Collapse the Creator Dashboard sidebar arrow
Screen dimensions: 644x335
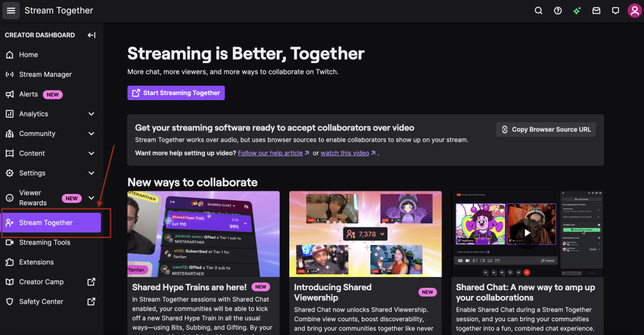click(x=91, y=35)
